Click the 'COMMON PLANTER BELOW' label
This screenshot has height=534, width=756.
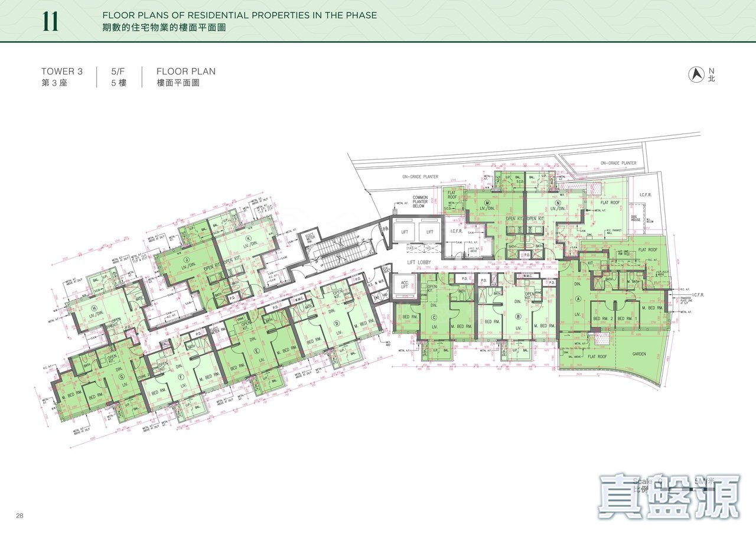pos(420,203)
